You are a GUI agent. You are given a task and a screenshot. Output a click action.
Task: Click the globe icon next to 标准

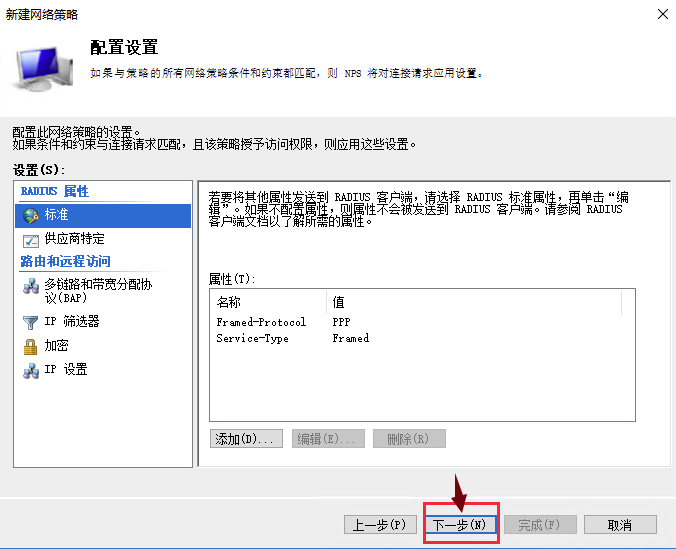(x=30, y=215)
